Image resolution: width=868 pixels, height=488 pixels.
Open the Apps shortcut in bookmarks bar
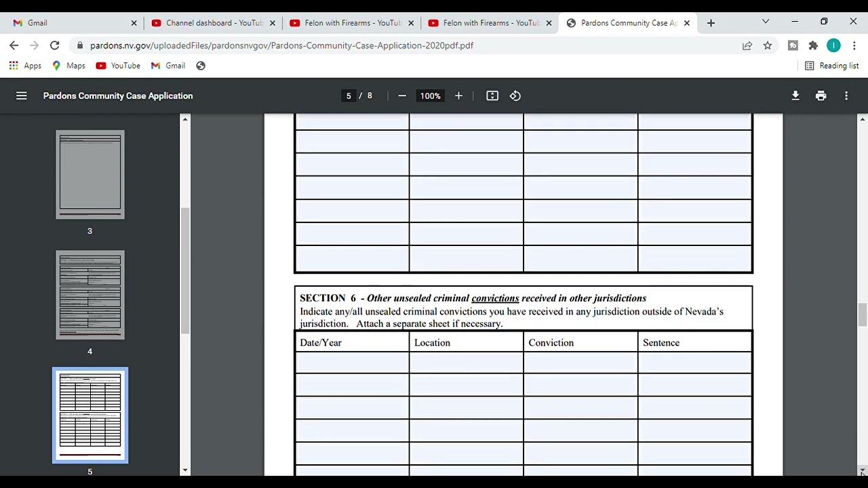[25, 66]
